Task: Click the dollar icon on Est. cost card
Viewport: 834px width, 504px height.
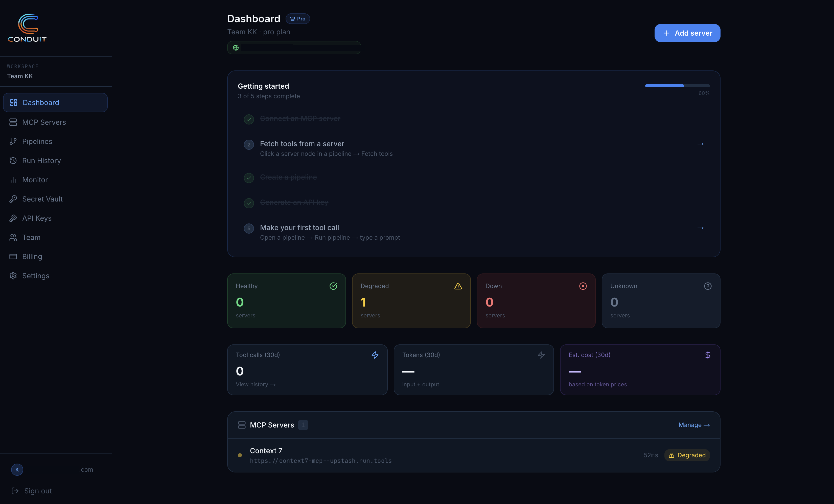Action: (707, 355)
